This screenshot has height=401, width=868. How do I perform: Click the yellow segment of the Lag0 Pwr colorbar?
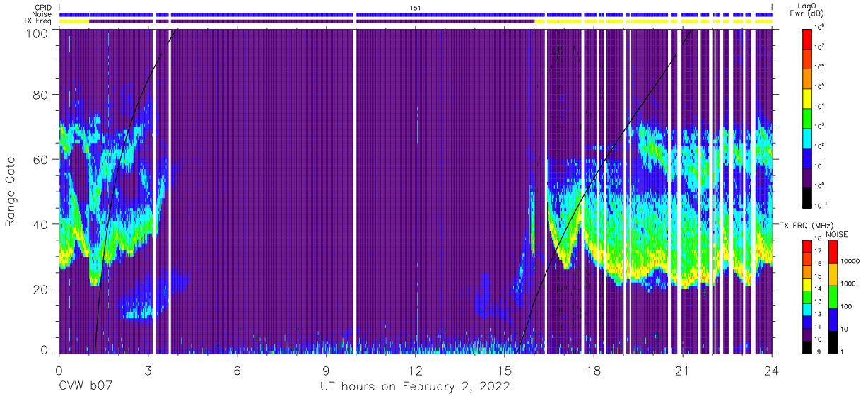coord(808,98)
